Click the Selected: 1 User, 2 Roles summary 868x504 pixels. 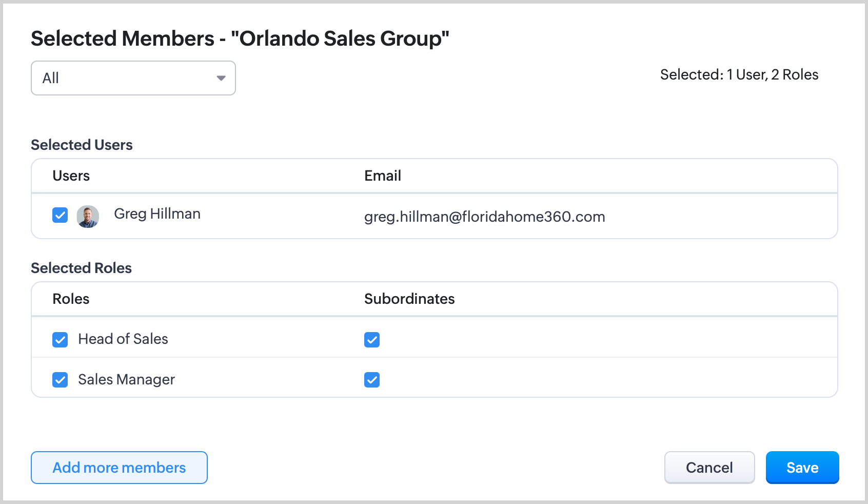[x=739, y=75]
